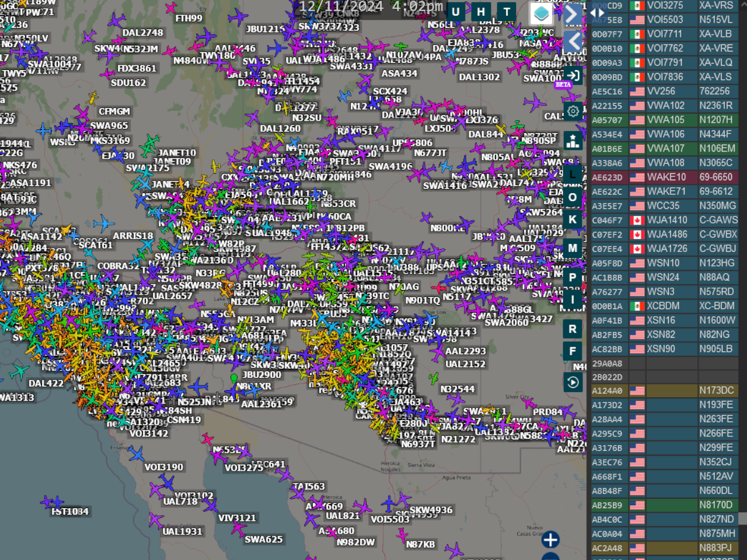Click the left-pointing chevron sidebar arrow
Viewport: 747px width, 560px height.
[x=573, y=41]
